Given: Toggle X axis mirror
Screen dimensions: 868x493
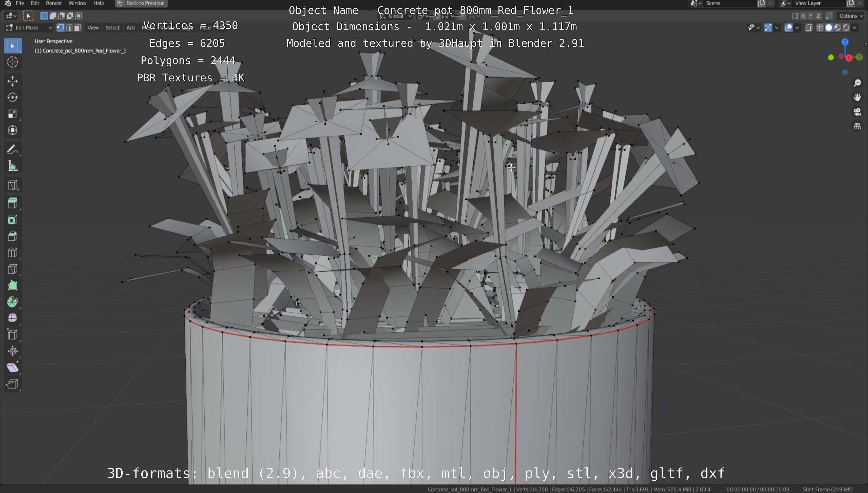Looking at the screenshot, I should tap(803, 16).
